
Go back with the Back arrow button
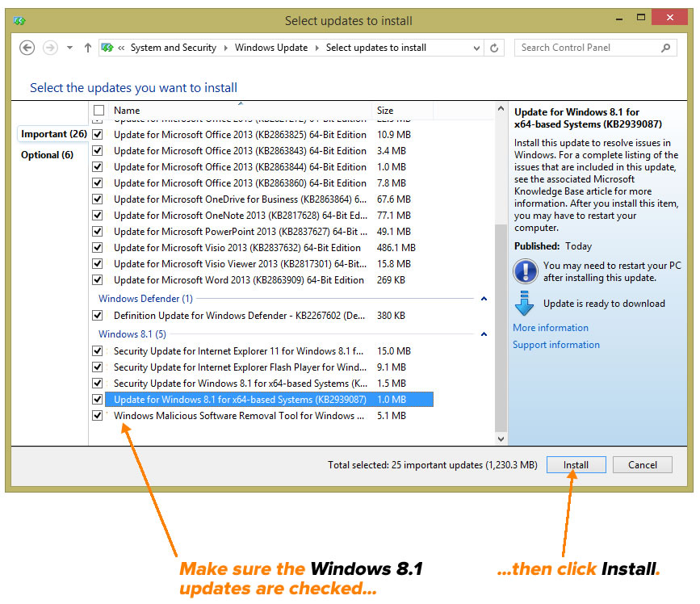(27, 48)
